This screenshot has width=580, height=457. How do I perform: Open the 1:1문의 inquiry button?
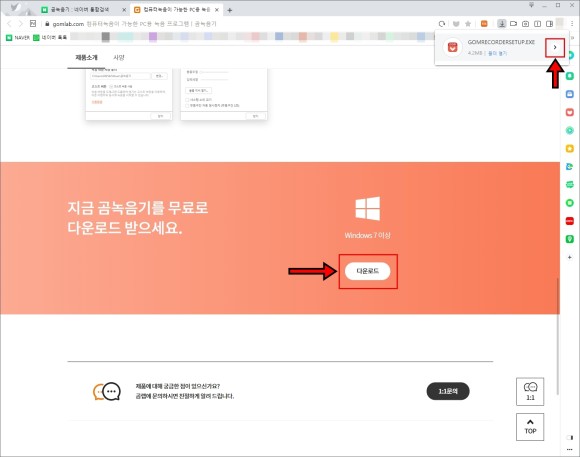tap(448, 391)
